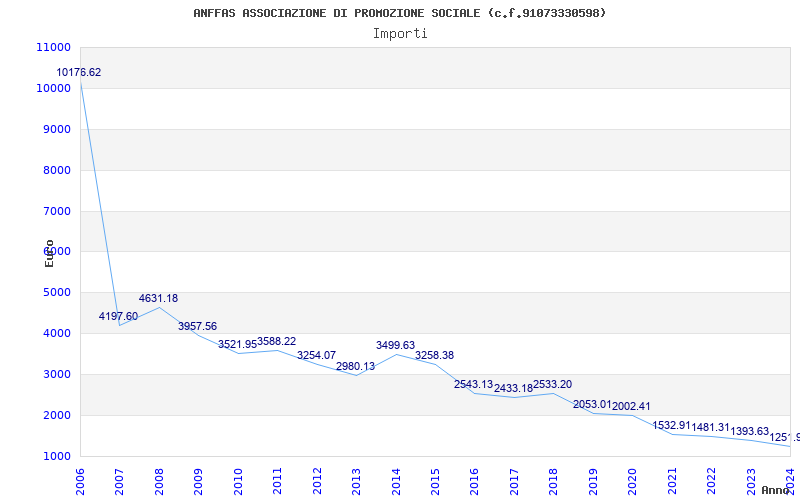Viewport: 800px width, 500px height.
Task: Select the 3254.07 data label
Action: 316,355
